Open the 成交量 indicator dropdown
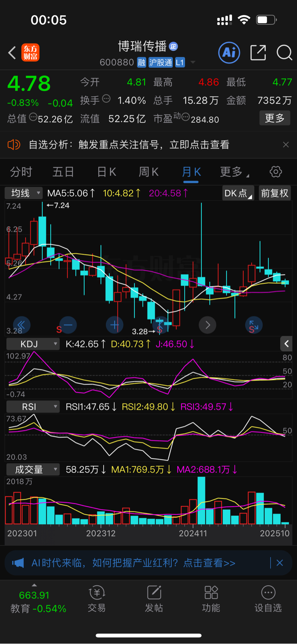The image size is (297, 644). 34,469
